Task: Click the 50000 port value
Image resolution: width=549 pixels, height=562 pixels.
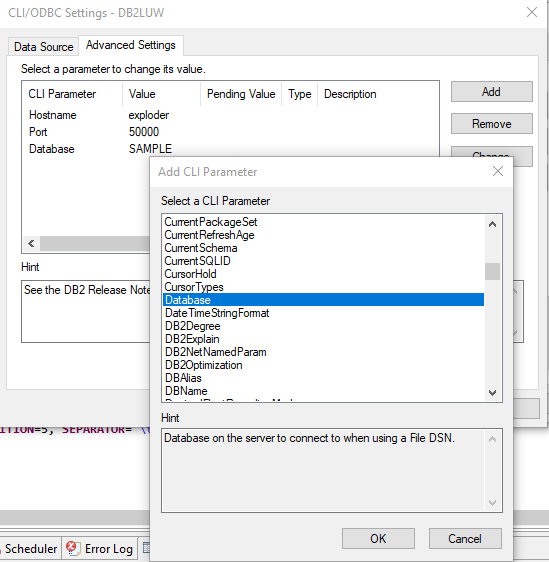Action: [144, 132]
